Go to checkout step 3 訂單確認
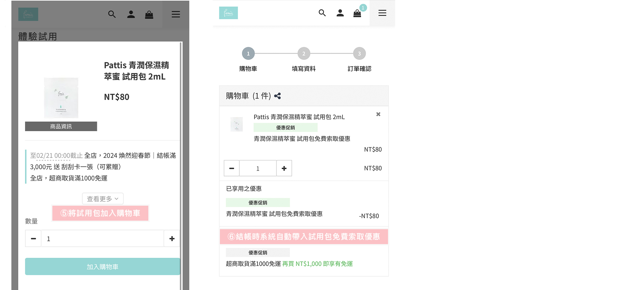This screenshot has width=644, height=290. coord(359,54)
